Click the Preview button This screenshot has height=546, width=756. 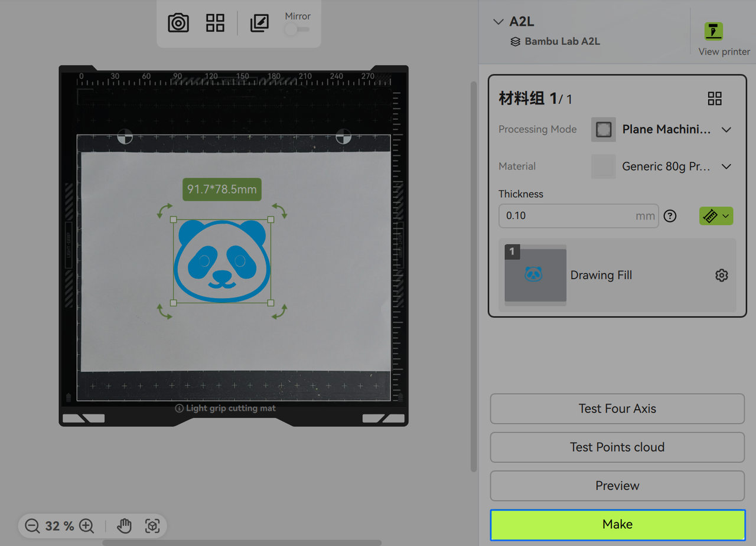pyautogui.click(x=617, y=485)
